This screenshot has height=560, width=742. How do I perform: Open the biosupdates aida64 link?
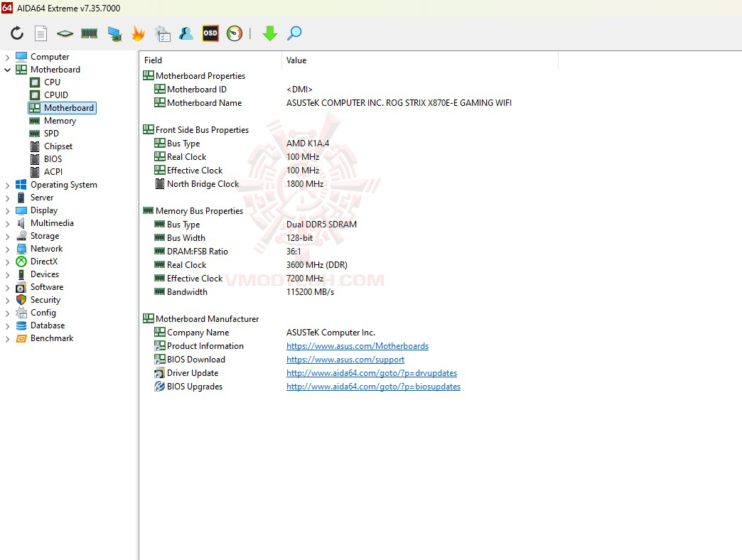[x=373, y=387]
